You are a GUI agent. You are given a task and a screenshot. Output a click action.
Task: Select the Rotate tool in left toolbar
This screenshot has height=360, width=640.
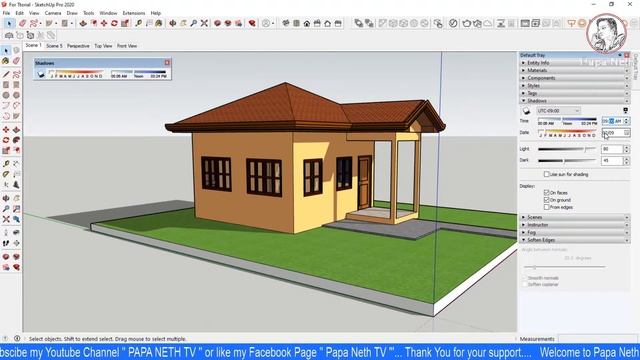6,140
